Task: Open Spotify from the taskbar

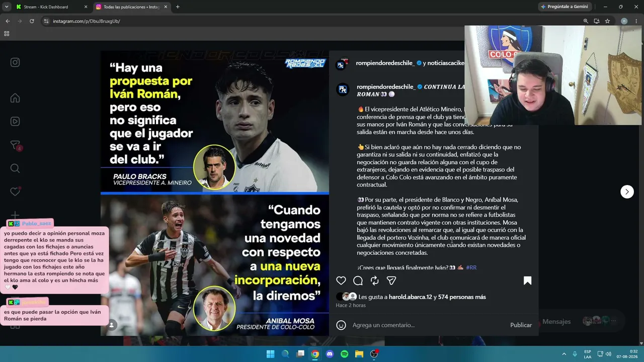Action: 344,354
